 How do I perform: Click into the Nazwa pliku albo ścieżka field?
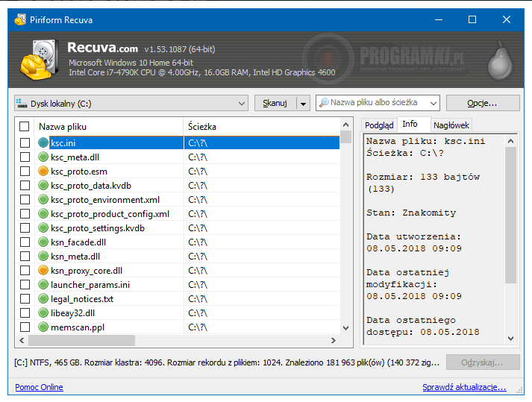[377, 102]
